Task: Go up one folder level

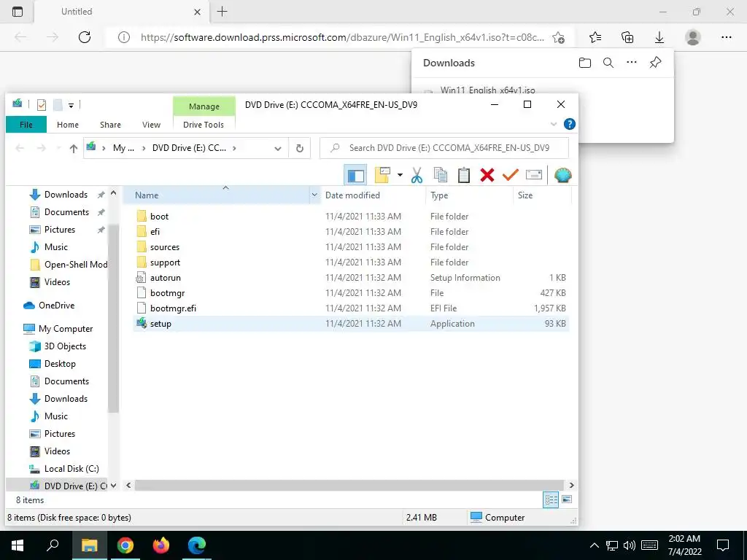Action: (x=74, y=148)
